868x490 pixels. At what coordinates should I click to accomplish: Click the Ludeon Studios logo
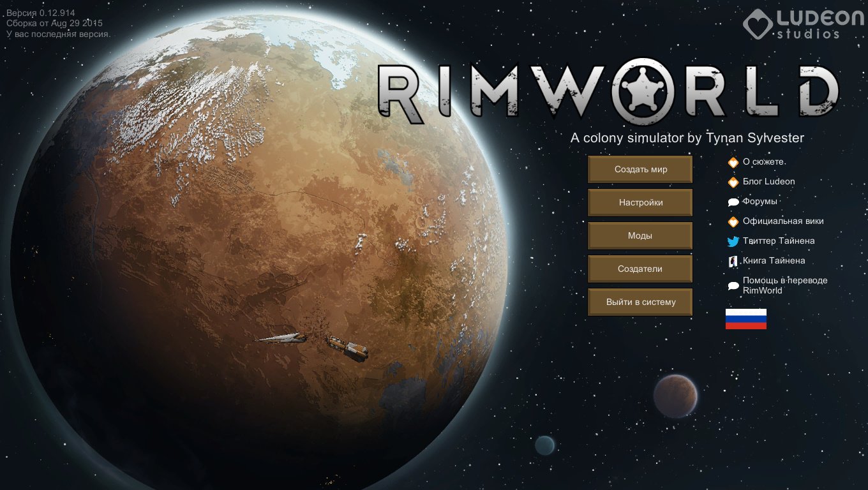(x=803, y=23)
